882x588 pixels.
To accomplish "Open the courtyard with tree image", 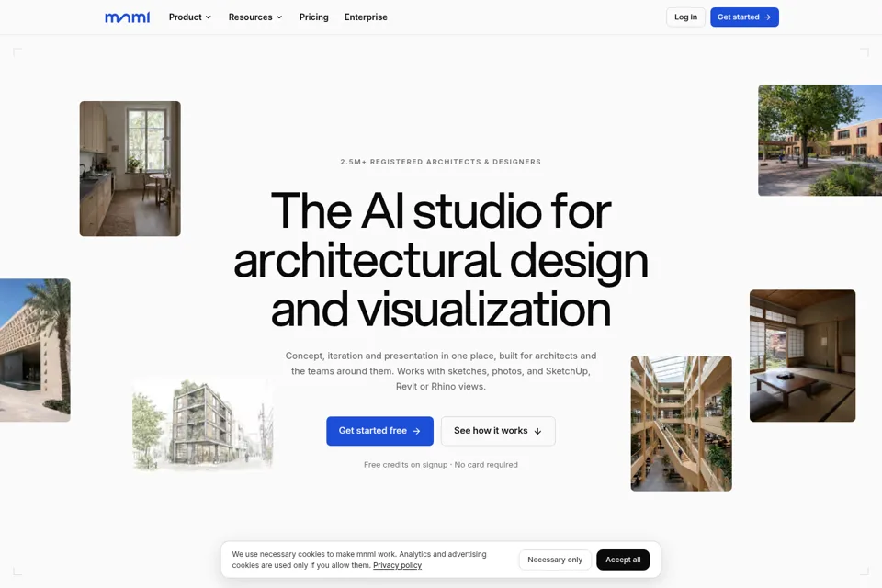I will pos(820,140).
